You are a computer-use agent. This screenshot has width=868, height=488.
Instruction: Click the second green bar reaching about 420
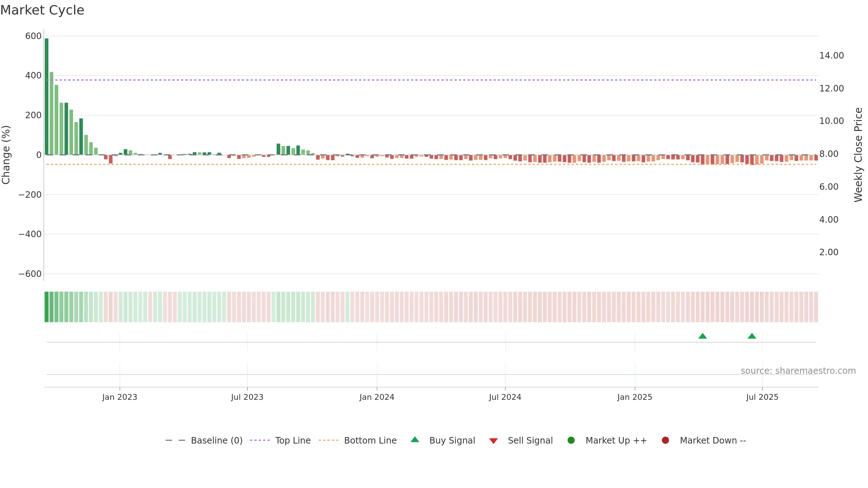pyautogui.click(x=51, y=113)
